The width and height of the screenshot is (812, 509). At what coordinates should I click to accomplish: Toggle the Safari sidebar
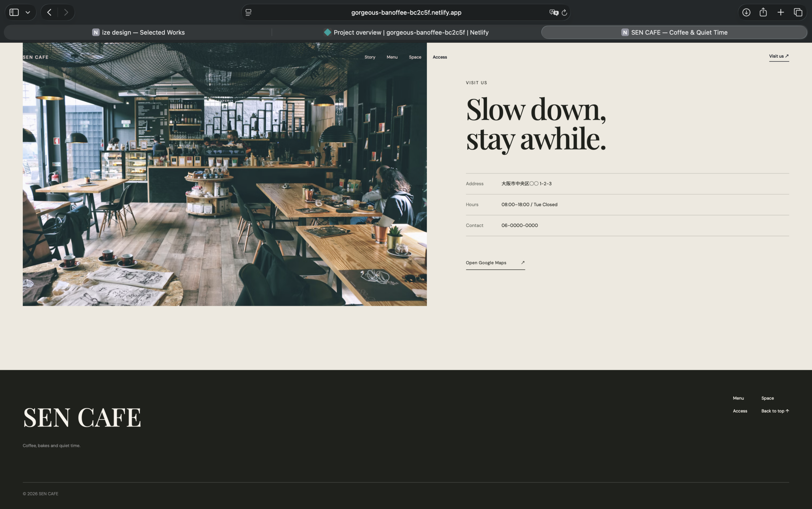[x=14, y=12]
